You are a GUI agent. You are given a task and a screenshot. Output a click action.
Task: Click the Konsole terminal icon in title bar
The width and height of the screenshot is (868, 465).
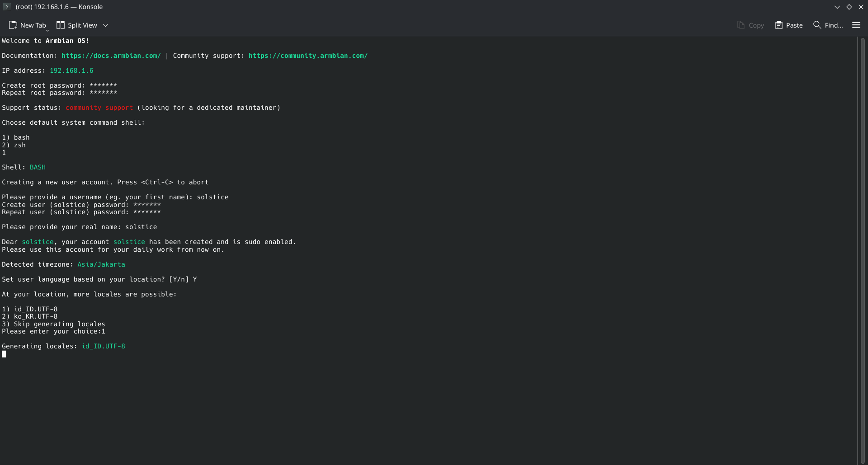[x=6, y=7]
